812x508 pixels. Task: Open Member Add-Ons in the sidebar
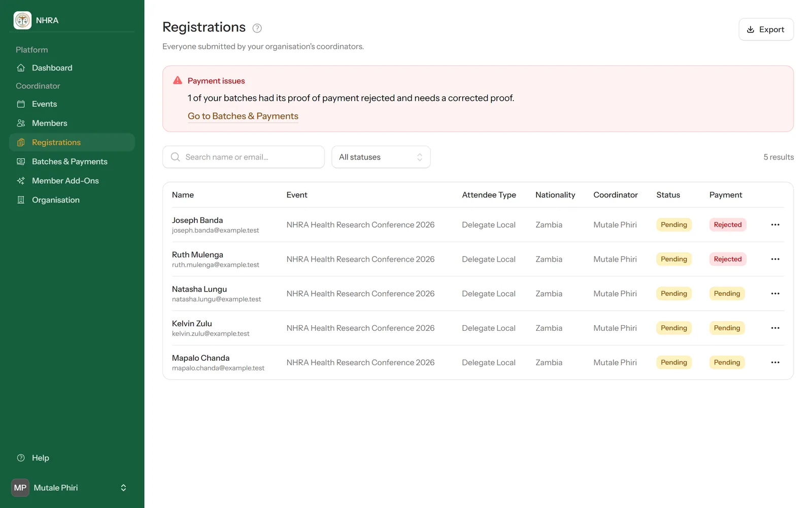pyautogui.click(x=72, y=181)
